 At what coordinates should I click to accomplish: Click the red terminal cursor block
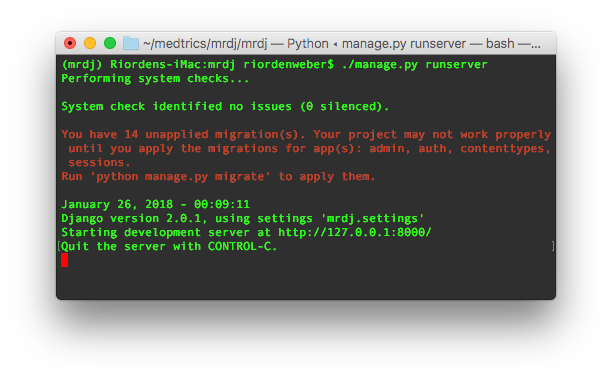tap(64, 260)
